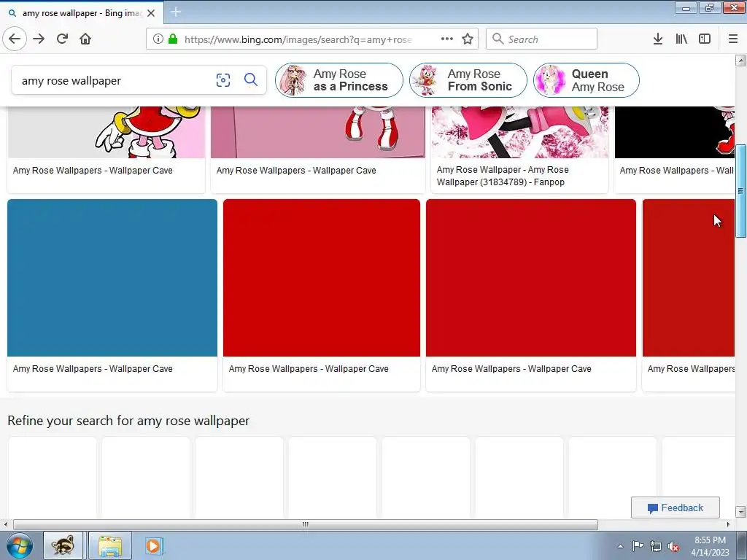Search using an image (visual search)
Viewport: 747px width, 560px height.
point(223,80)
